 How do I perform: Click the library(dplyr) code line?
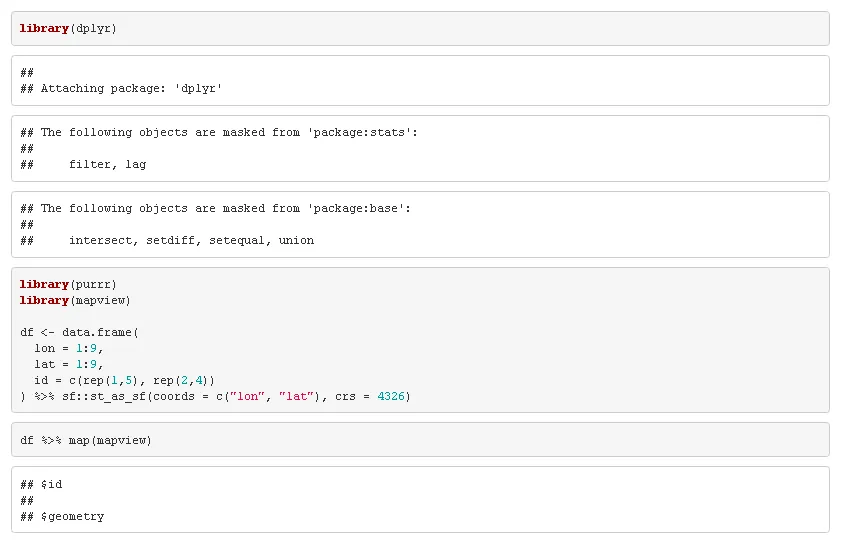(68, 28)
